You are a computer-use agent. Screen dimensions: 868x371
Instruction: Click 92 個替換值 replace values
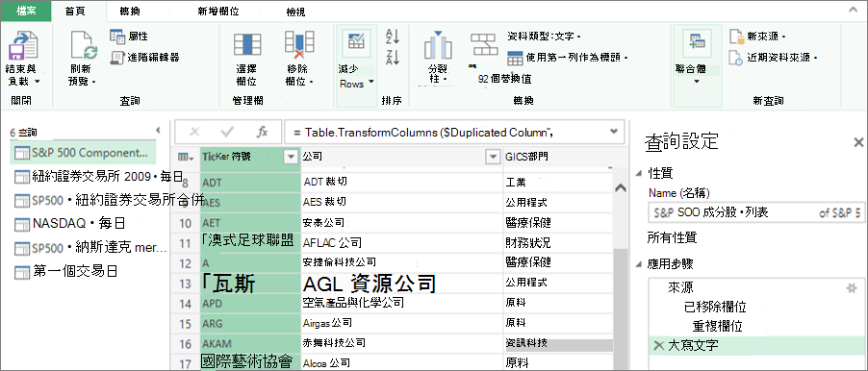pos(504,79)
